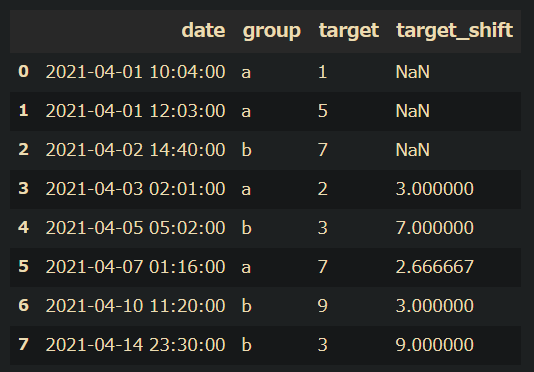The image size is (534, 372).
Task: Click NaN target_shift in row 1
Action: point(412,111)
